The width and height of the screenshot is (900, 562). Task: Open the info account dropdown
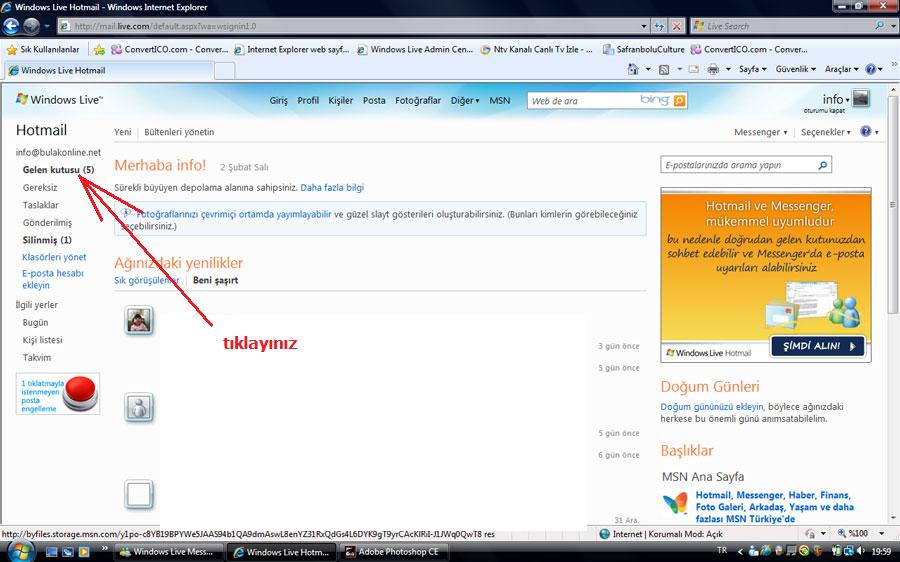pos(836,99)
